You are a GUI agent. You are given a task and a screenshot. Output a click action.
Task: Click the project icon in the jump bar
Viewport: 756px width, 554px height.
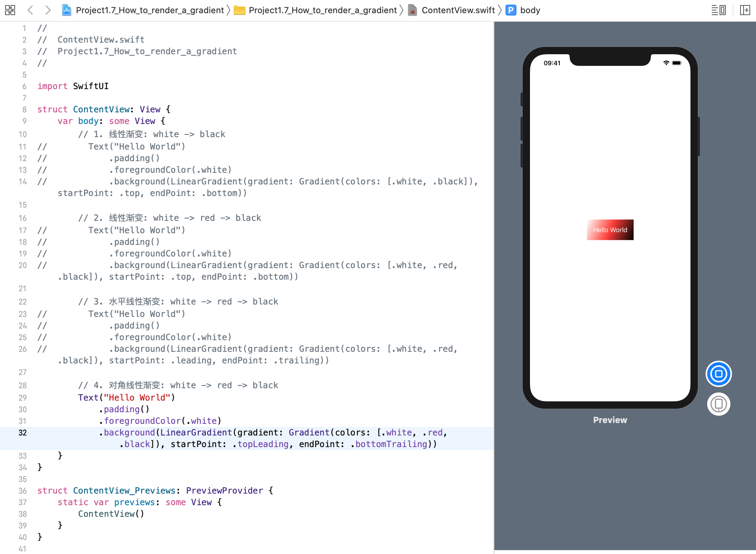click(x=67, y=10)
